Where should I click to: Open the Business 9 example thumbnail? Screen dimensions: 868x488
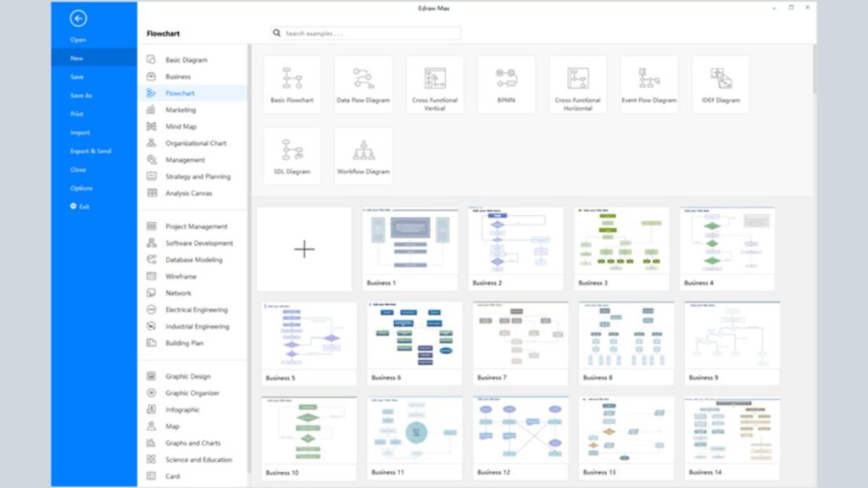(732, 344)
